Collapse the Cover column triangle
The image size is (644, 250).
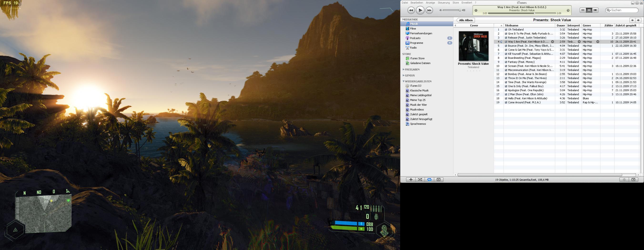tap(455, 25)
